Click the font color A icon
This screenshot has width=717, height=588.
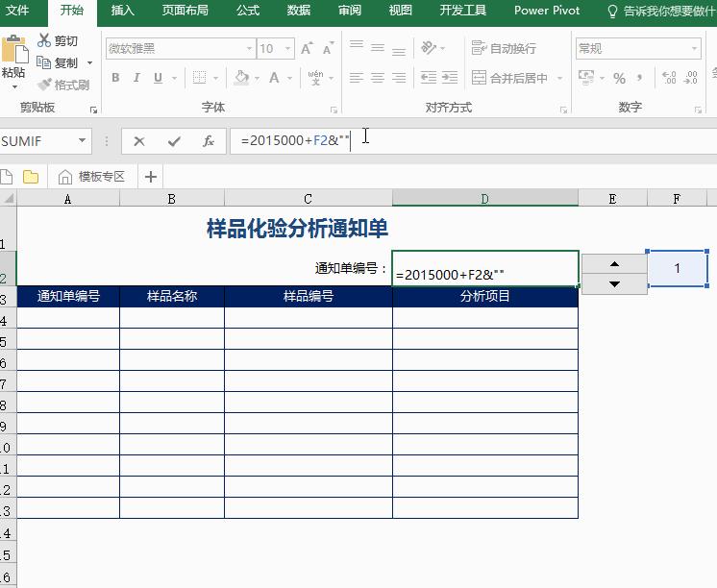click(274, 78)
